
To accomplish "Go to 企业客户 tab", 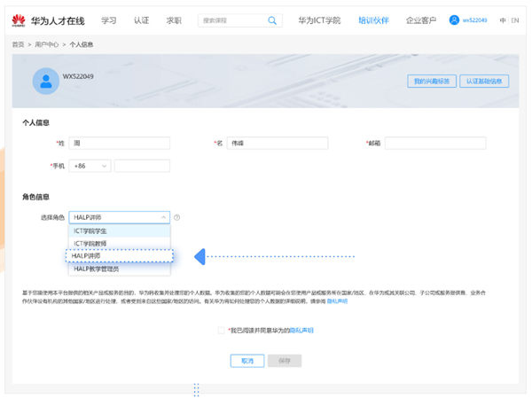I will tap(421, 20).
